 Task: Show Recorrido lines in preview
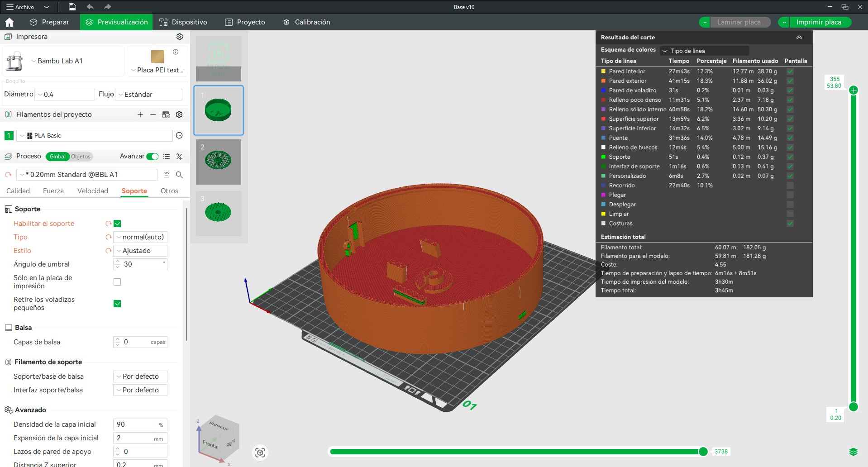[x=790, y=186]
